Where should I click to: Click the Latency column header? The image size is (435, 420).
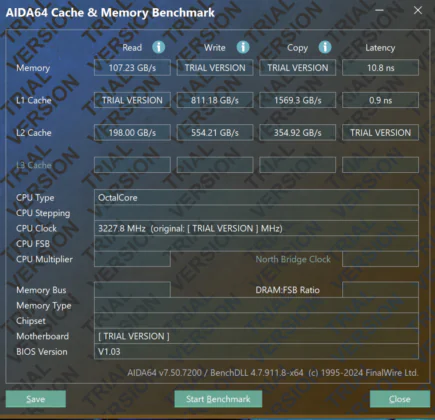pos(380,48)
